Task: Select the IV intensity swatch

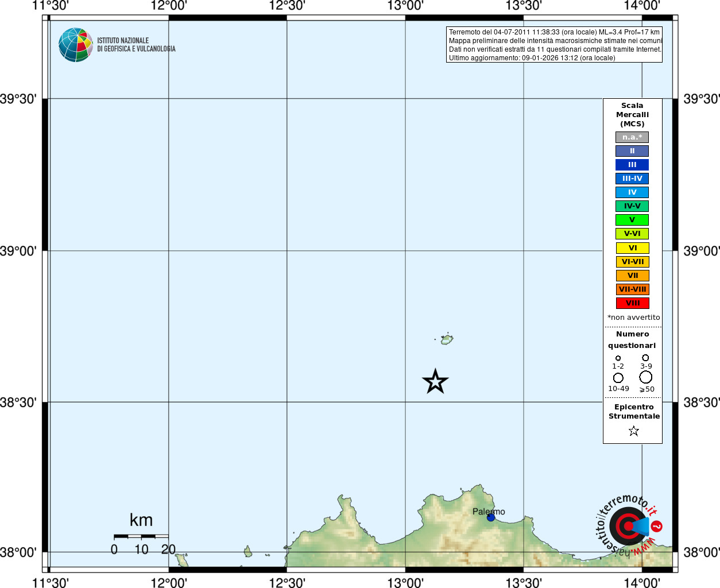Action: coord(632,192)
